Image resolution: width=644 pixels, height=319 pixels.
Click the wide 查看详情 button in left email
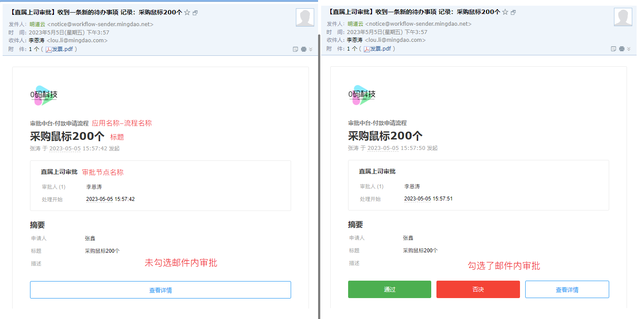160,290
